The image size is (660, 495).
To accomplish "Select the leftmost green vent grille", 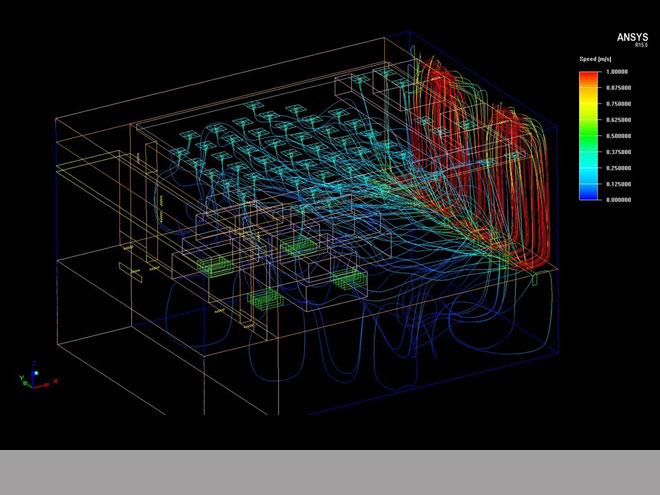I will (x=212, y=265).
